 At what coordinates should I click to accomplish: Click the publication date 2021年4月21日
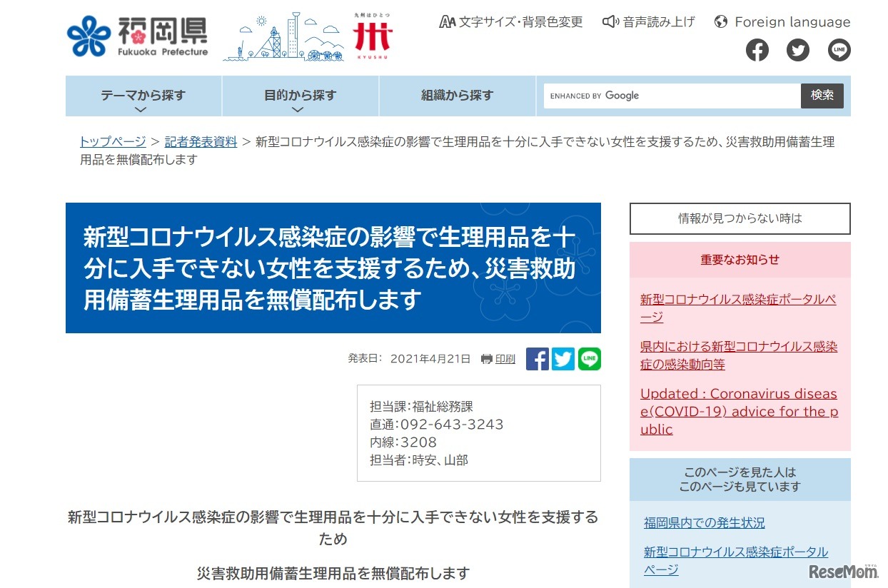[x=430, y=359]
